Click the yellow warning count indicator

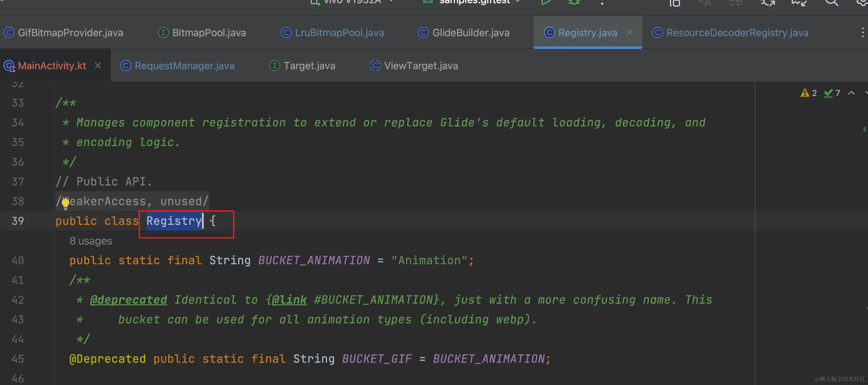[808, 93]
